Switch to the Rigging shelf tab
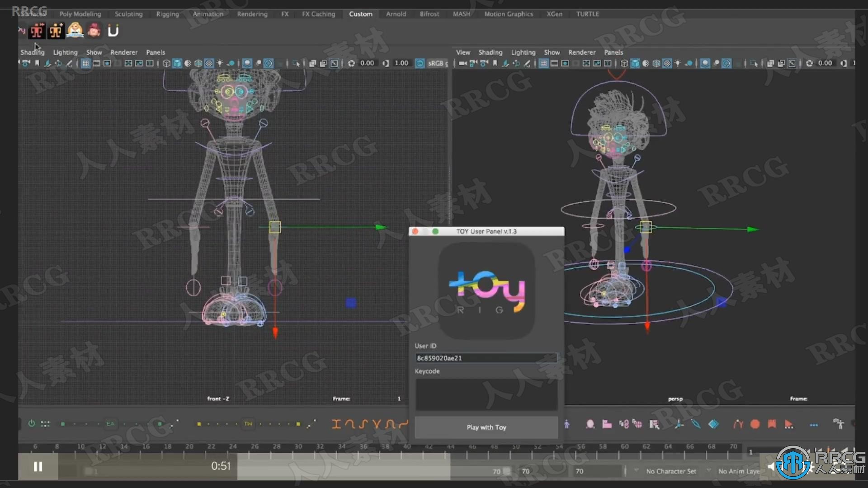 (168, 14)
